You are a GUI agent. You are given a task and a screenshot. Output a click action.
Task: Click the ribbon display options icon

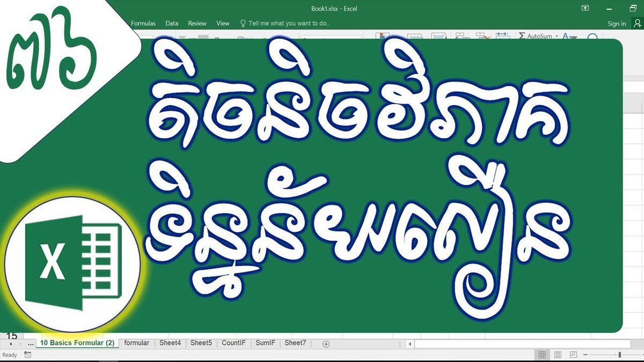[584, 9]
